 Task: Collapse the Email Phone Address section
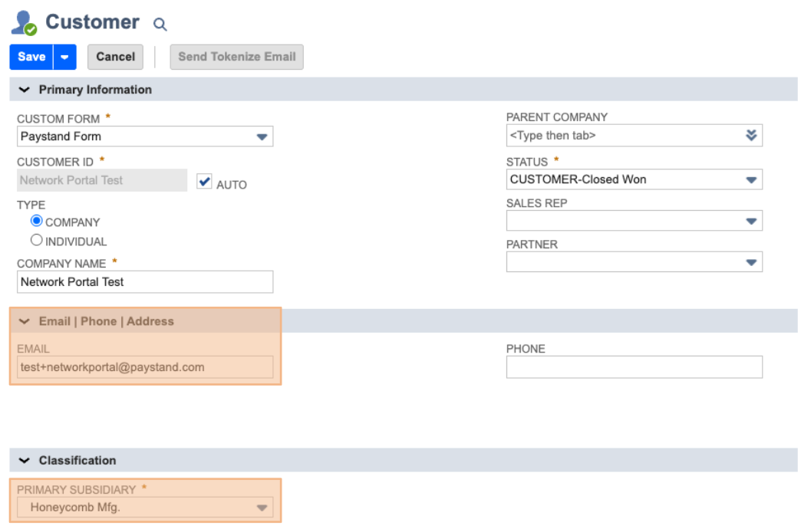click(x=24, y=322)
